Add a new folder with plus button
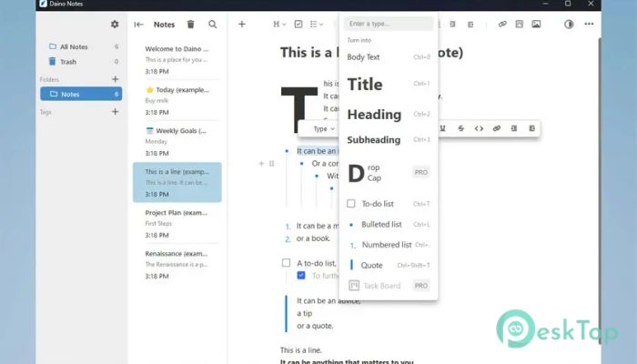637x364 pixels. point(115,79)
